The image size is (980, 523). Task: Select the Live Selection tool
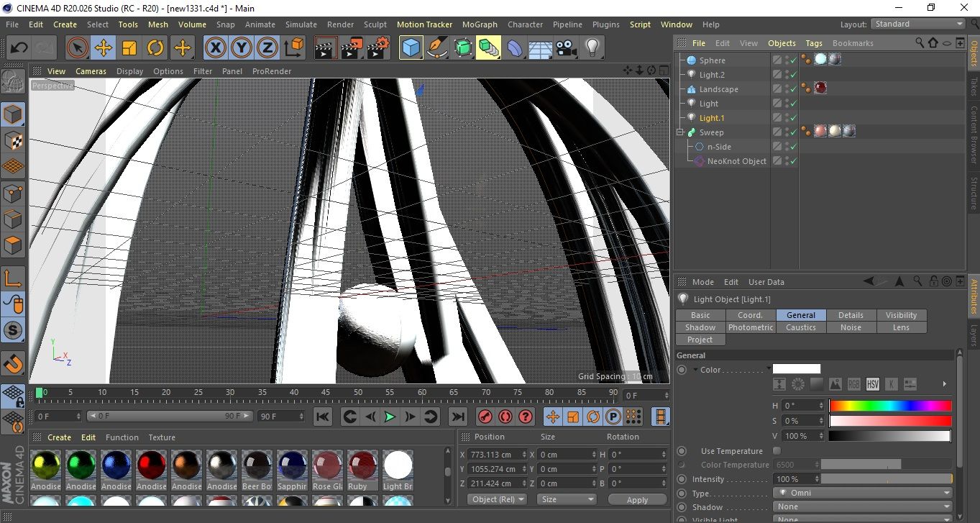pyautogui.click(x=78, y=48)
